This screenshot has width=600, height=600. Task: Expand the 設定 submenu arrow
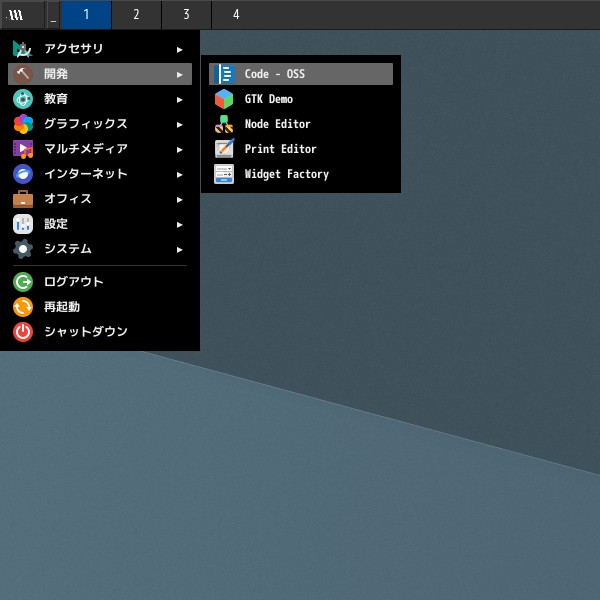pos(180,224)
